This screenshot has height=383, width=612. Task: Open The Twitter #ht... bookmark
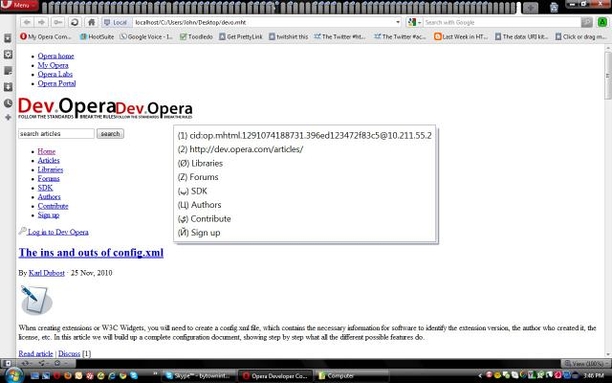[340, 37]
